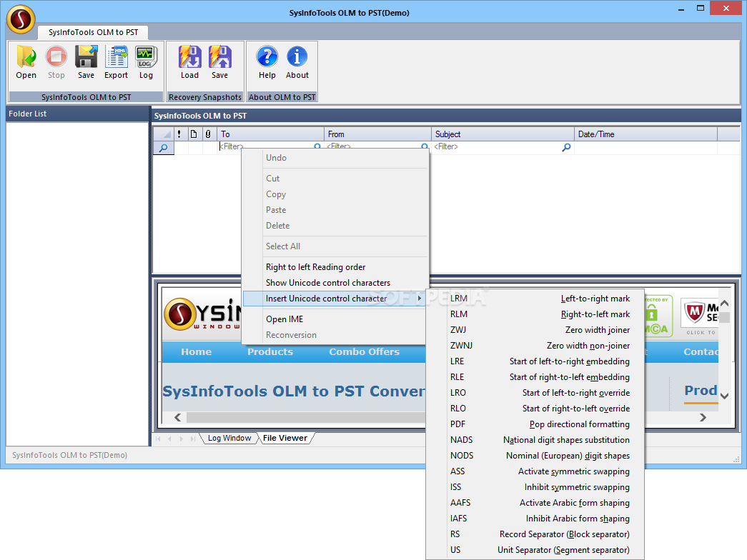Choose Right to left Reading order
Image resolution: width=747 pixels, height=560 pixels.
[335, 267]
